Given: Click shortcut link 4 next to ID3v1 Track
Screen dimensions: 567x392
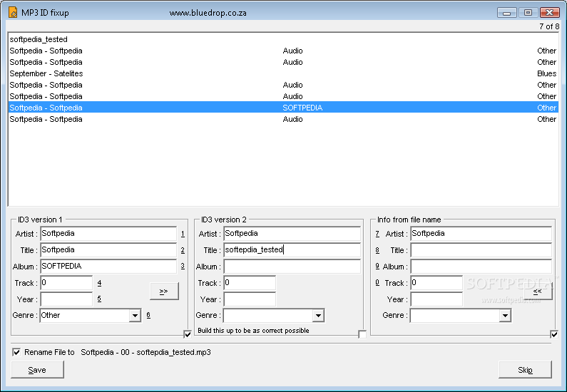Looking at the screenshot, I should pyautogui.click(x=99, y=283).
